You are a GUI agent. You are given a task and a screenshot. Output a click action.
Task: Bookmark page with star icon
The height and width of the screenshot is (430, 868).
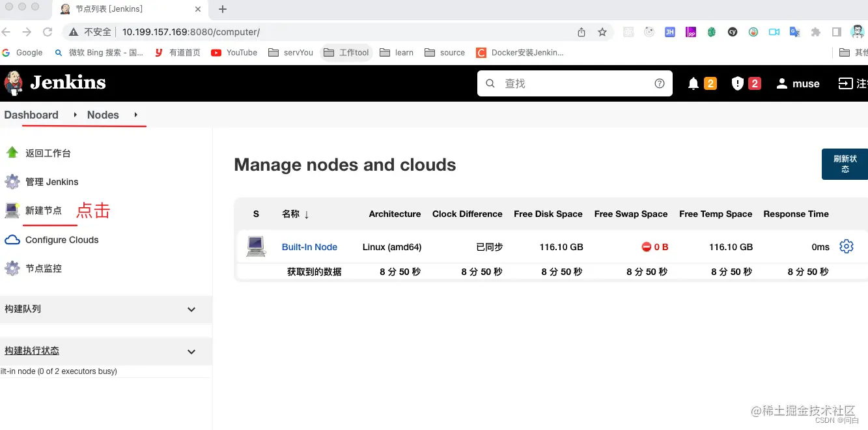click(x=602, y=32)
